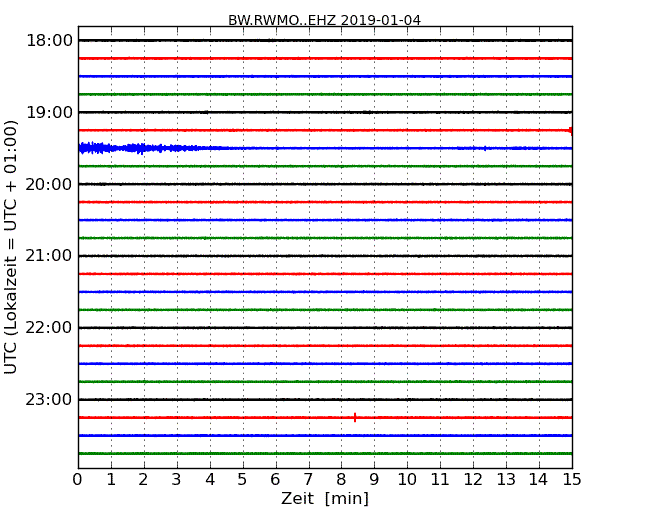Click the red spike on the trace after 23:00
The height and width of the screenshot is (520, 650).
tap(355, 417)
